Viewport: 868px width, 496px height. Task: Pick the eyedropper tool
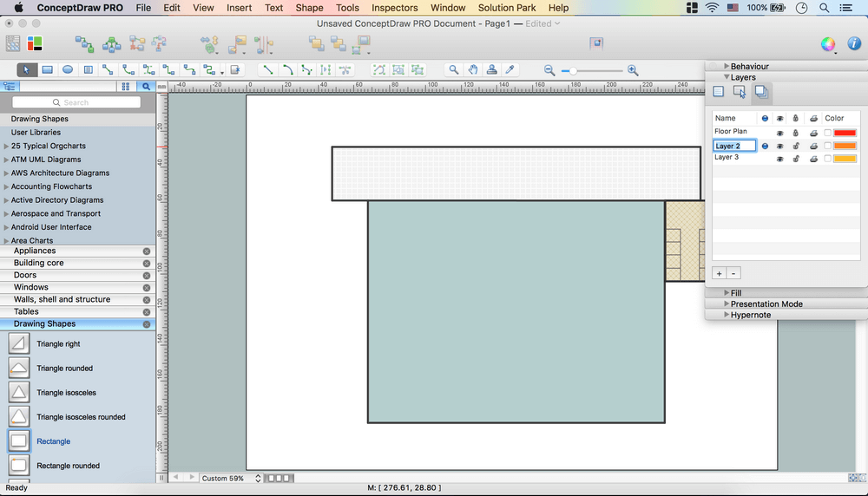pos(510,70)
